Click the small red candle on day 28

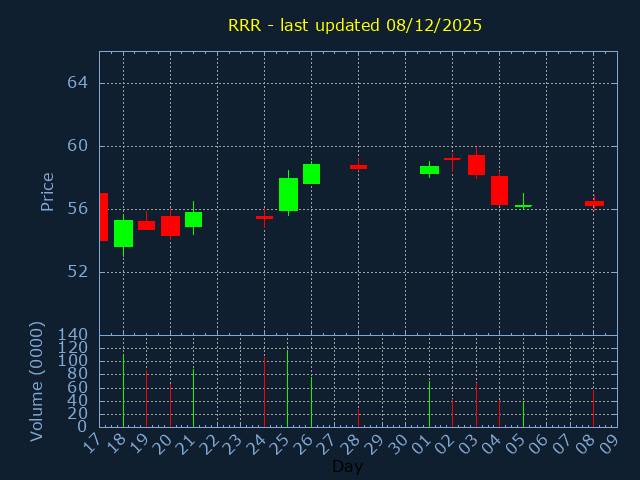[358, 167]
